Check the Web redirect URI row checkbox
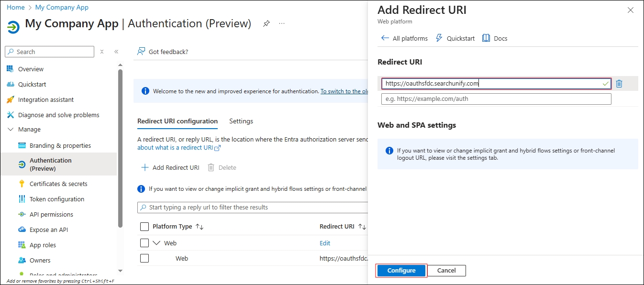Viewport: 644px width, 285px height. [x=144, y=258]
